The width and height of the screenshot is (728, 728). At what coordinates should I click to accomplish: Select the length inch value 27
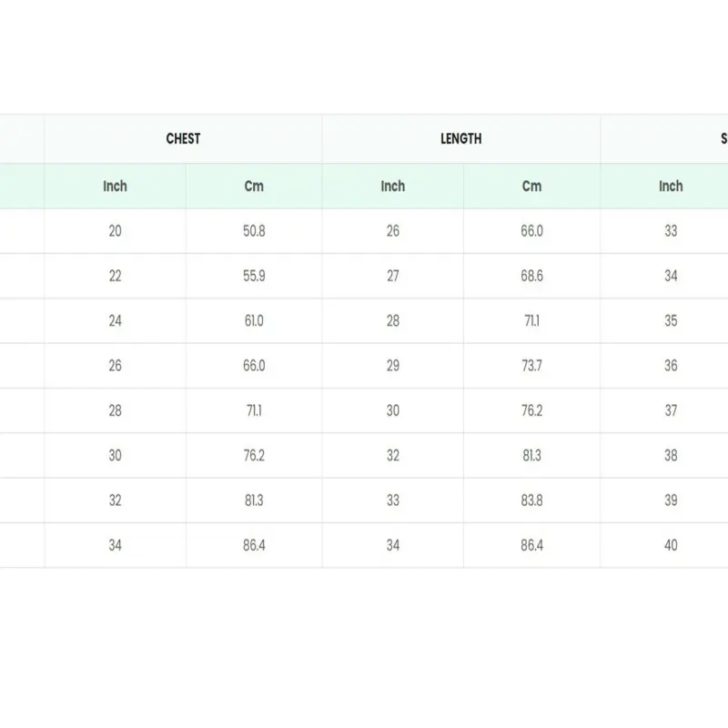tap(393, 276)
